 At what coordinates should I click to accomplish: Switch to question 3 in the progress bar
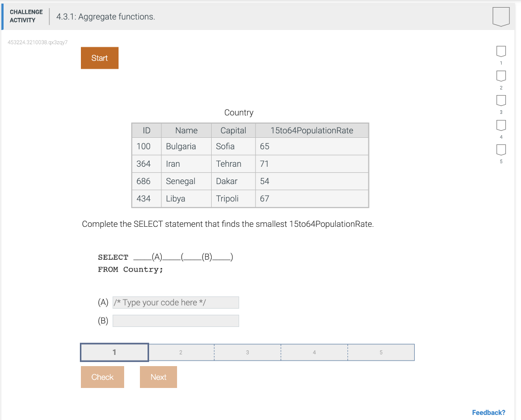click(x=247, y=351)
